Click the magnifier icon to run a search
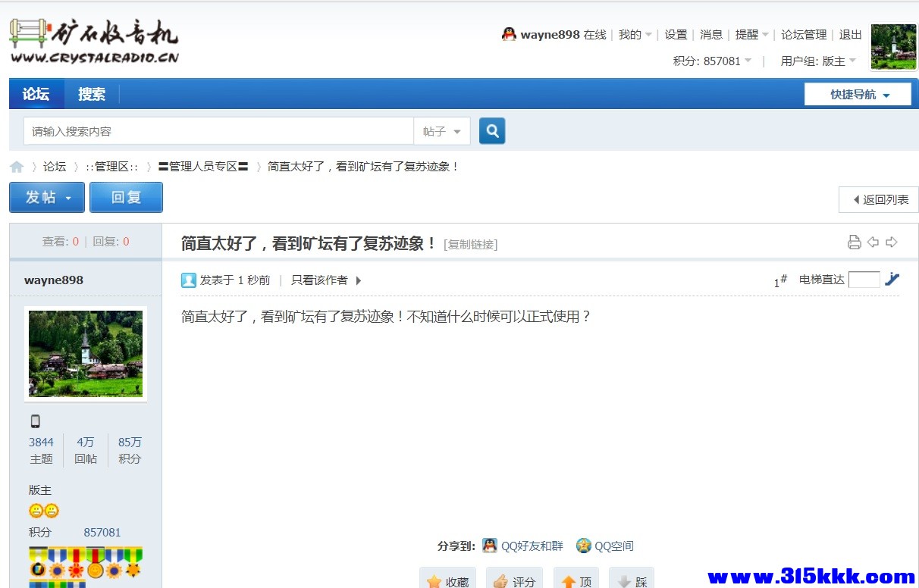 pos(492,131)
